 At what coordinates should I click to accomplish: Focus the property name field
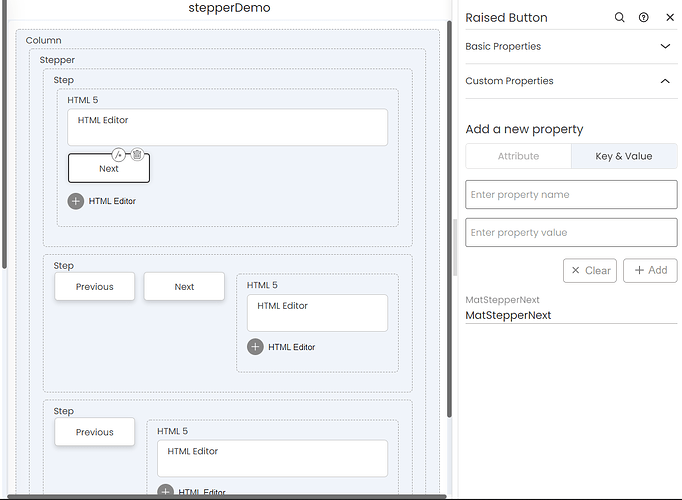[x=571, y=194]
